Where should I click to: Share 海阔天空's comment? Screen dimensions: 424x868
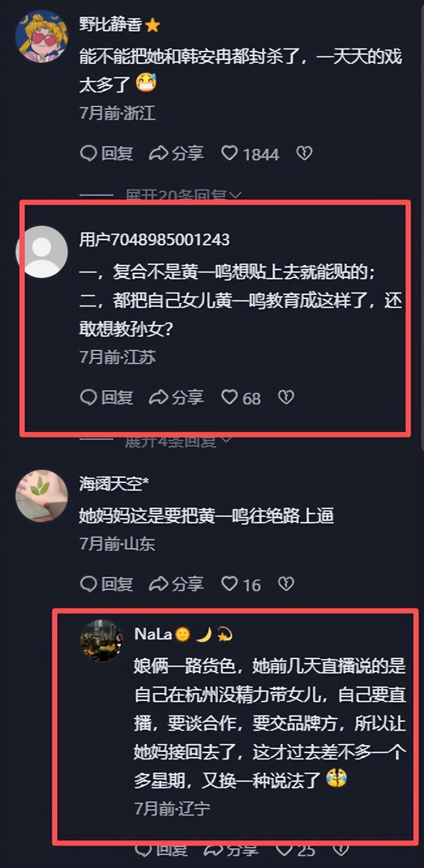tap(176, 583)
